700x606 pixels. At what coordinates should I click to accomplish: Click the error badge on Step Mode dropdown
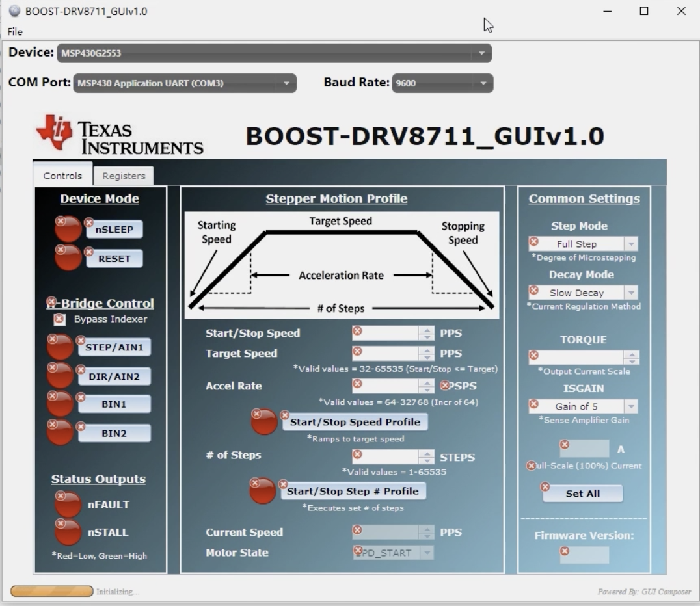click(533, 242)
